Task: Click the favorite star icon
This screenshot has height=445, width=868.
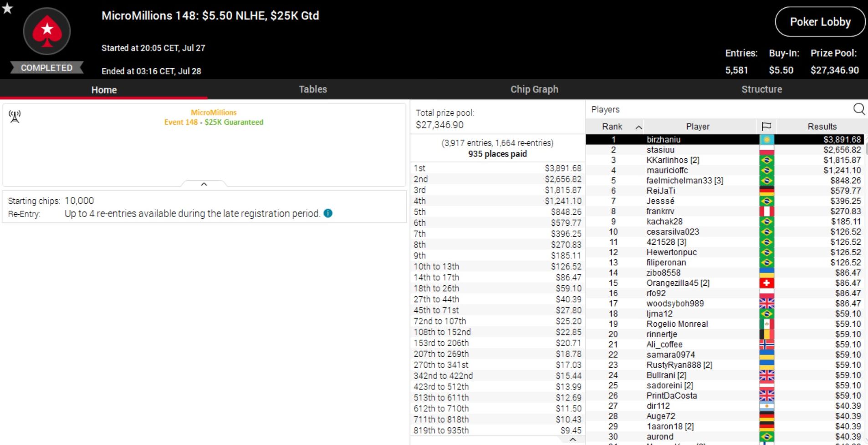Action: [7, 8]
